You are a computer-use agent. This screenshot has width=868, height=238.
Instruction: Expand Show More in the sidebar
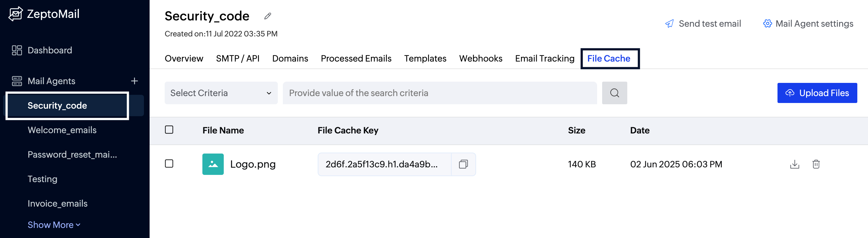click(54, 225)
